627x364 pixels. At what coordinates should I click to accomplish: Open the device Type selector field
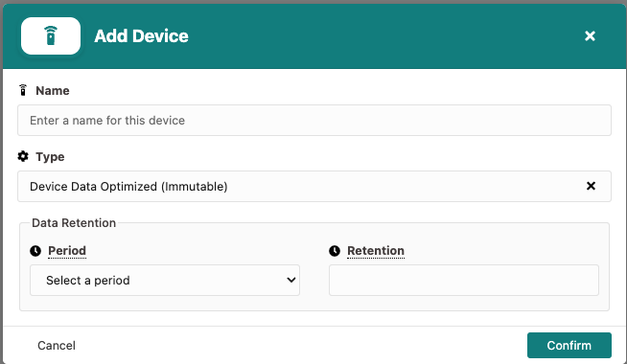tap(314, 186)
